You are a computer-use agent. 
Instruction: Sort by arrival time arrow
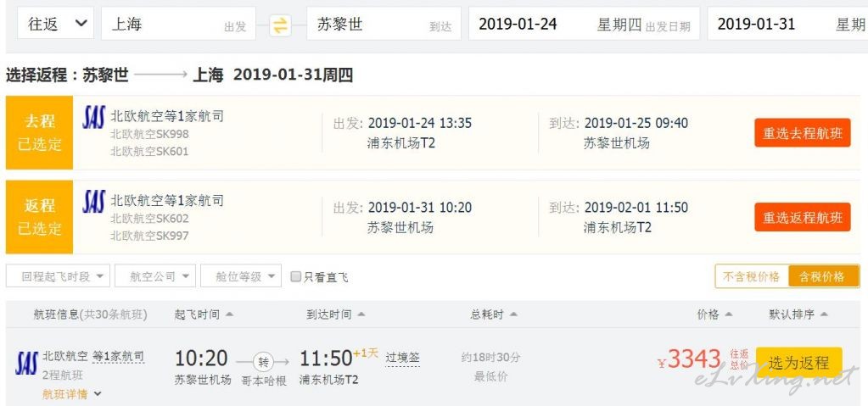(361, 314)
